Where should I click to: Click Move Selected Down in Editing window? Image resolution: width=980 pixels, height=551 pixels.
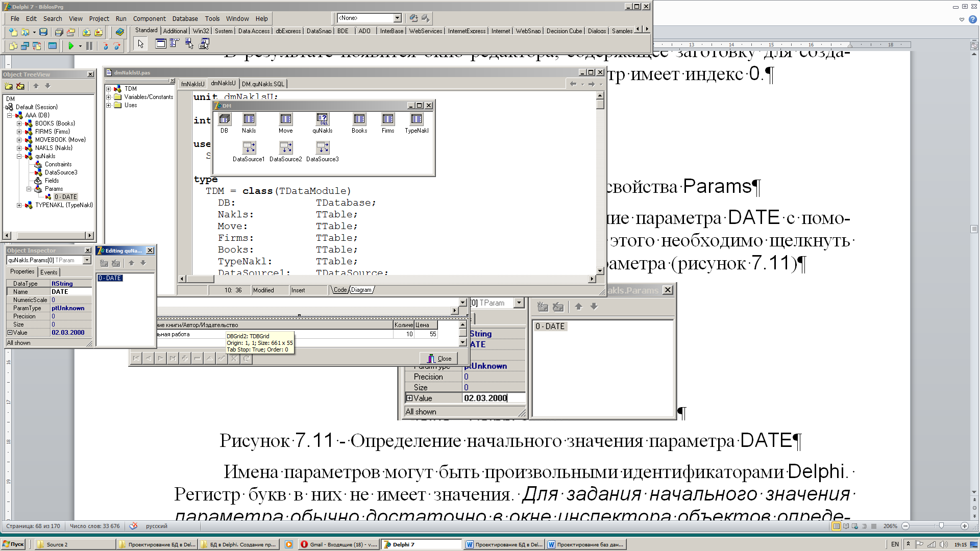tap(143, 263)
